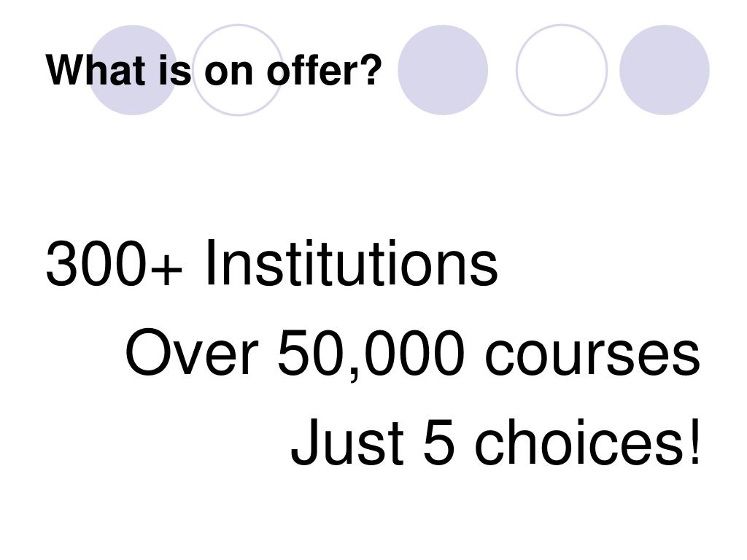Select the 'Over 50,000 courses' text line
Viewport: 747px width, 560px height.
(x=413, y=353)
